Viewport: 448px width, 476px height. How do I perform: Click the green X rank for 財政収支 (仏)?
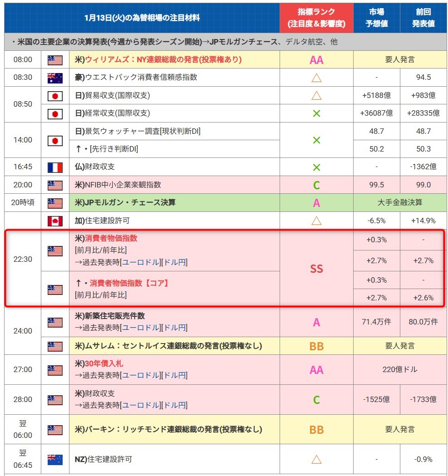coord(316,167)
